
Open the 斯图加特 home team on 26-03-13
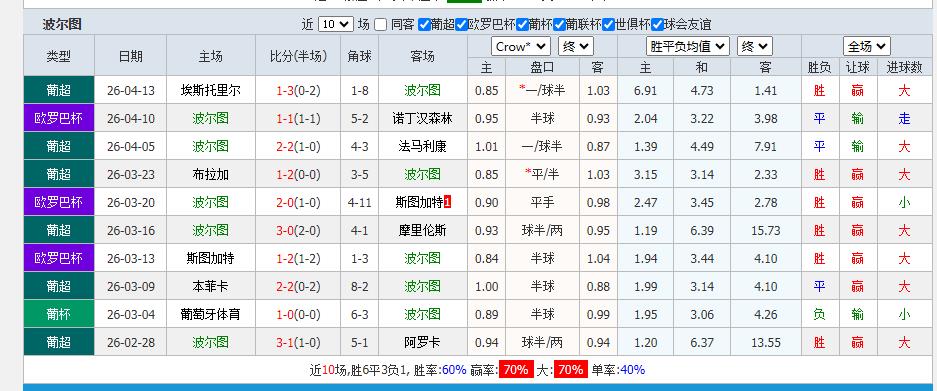(x=210, y=259)
